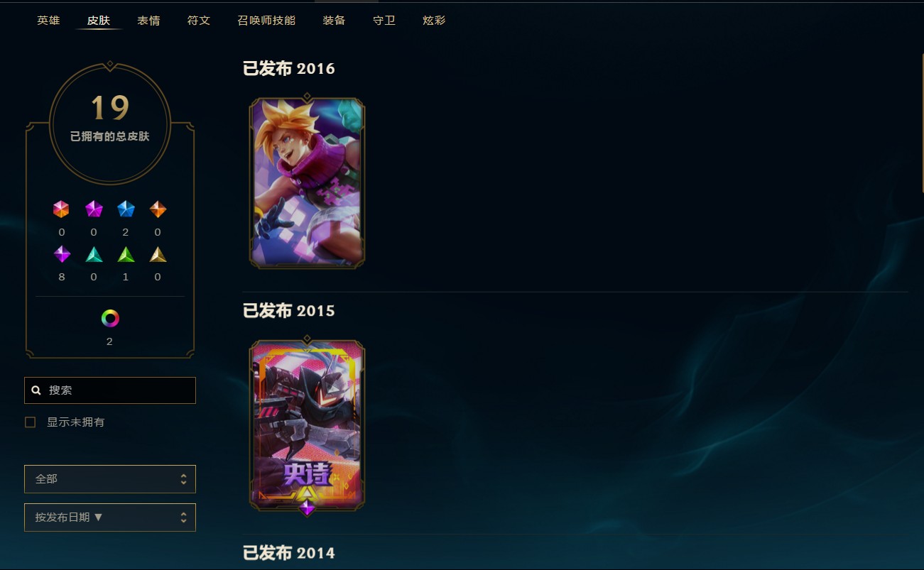Screen dimensions: 924x570
Task: Click the 搜索 skin search field
Action: click(x=110, y=390)
